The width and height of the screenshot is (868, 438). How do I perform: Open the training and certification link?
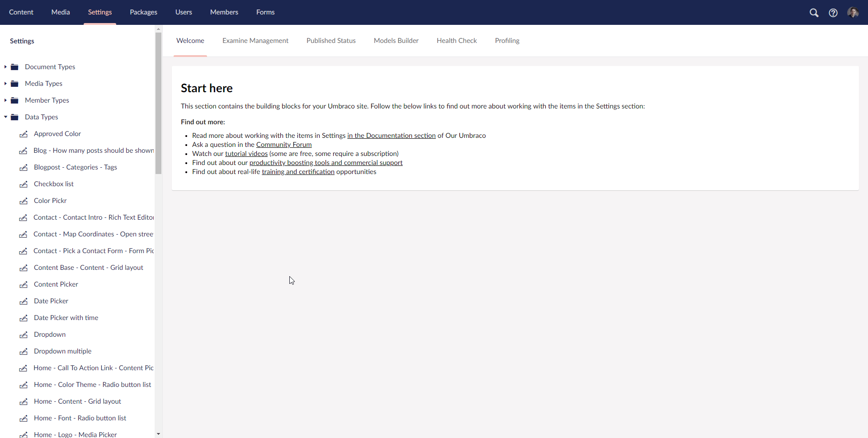pyautogui.click(x=298, y=172)
